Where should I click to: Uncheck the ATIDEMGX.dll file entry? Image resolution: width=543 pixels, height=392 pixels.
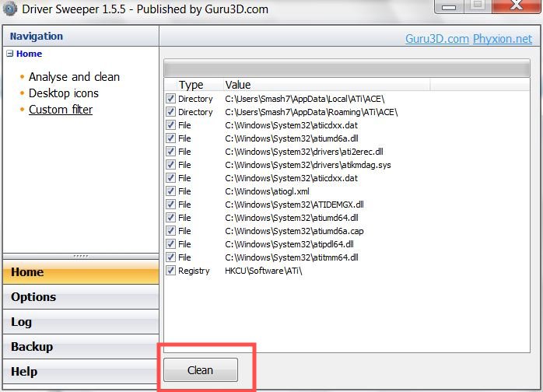170,204
